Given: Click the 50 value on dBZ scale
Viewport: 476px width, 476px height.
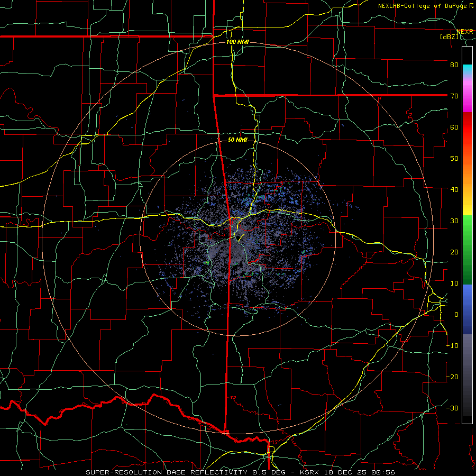Looking at the screenshot, I should (x=454, y=159).
